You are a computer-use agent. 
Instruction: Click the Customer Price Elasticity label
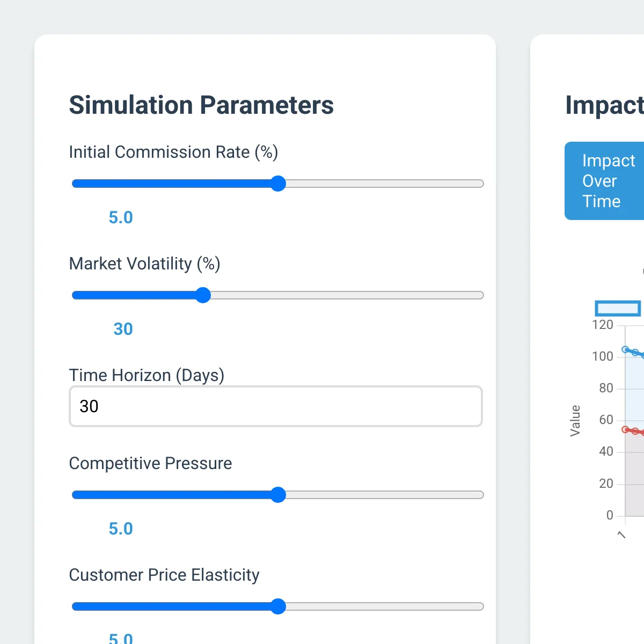point(164,575)
